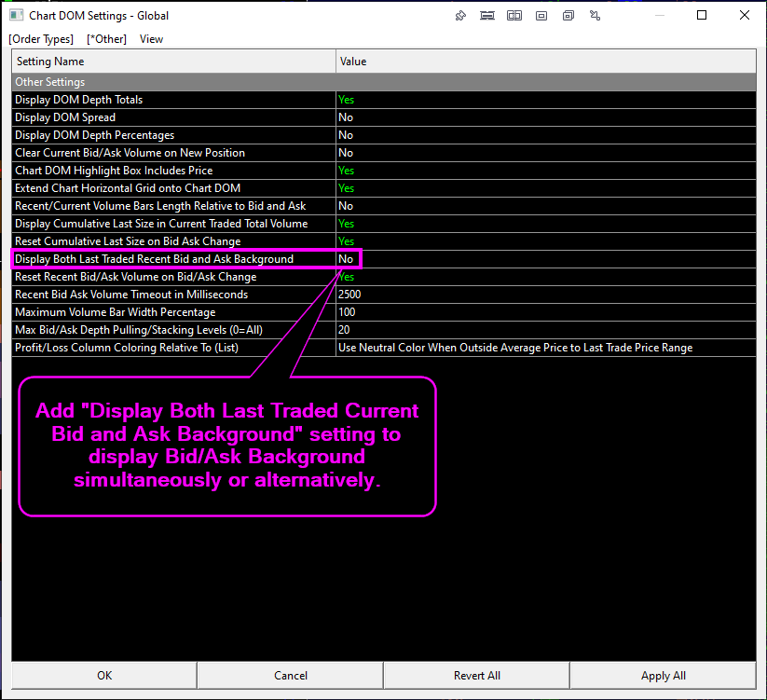Select 'Maximum Volume Bar Width Percentage' name
Viewport: 767px width, 700px height.
(x=173, y=312)
